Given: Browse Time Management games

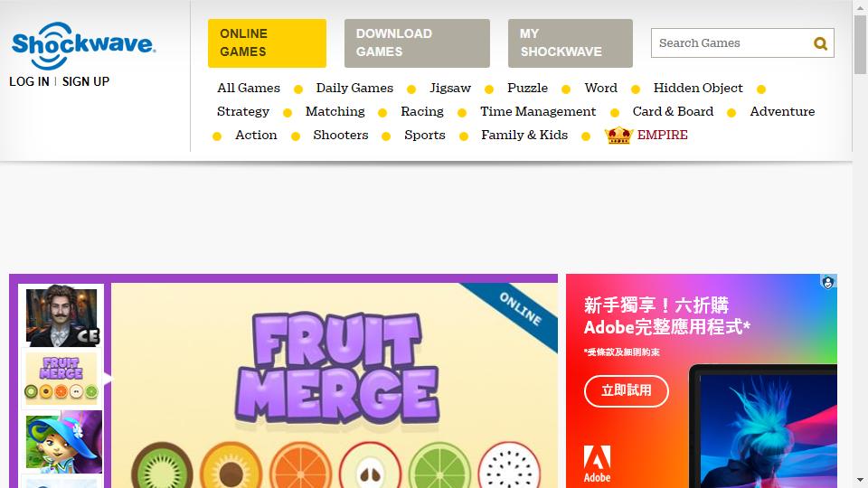Looking at the screenshot, I should coord(538,111).
